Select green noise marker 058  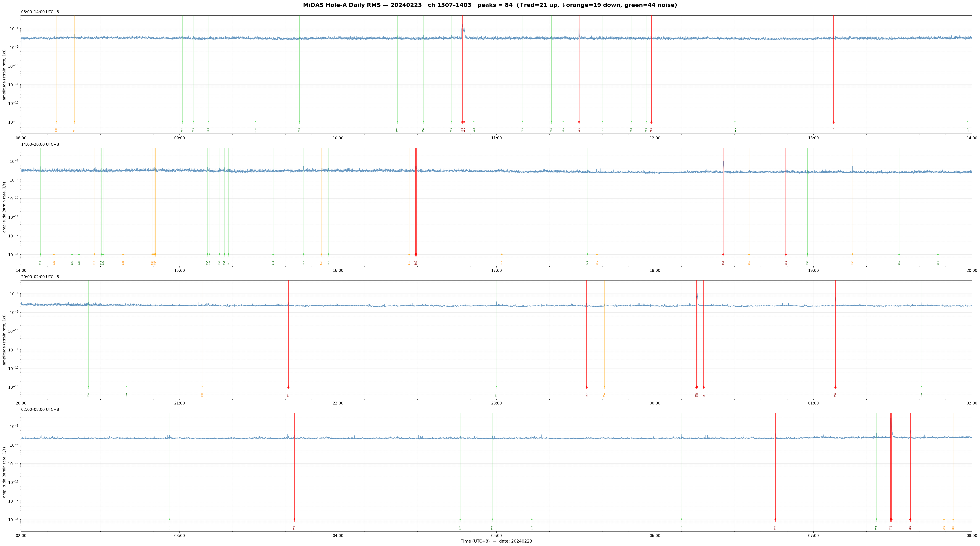click(x=89, y=387)
